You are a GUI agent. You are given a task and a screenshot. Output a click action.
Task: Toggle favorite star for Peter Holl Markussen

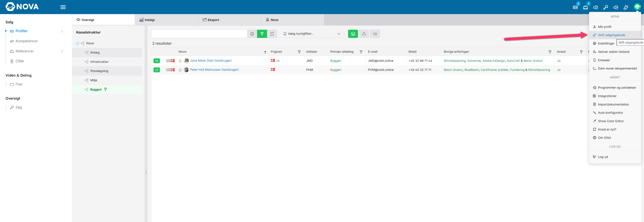pyautogui.click(x=180, y=70)
